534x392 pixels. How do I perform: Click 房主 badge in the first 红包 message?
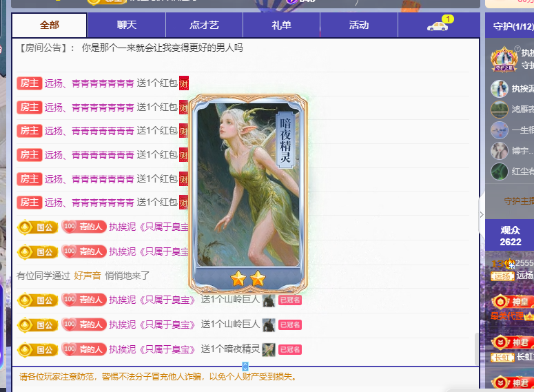pyautogui.click(x=30, y=83)
